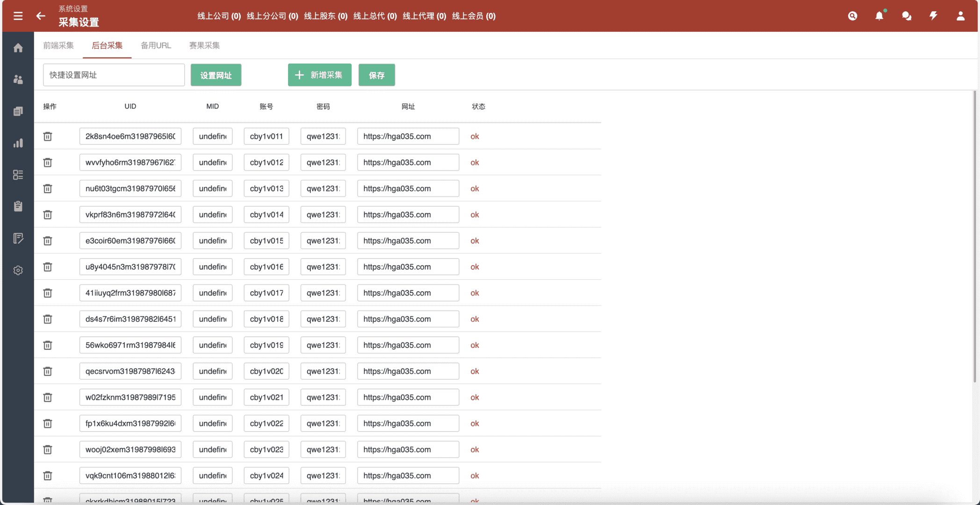
Task: Open the chat messages icon
Action: click(906, 16)
